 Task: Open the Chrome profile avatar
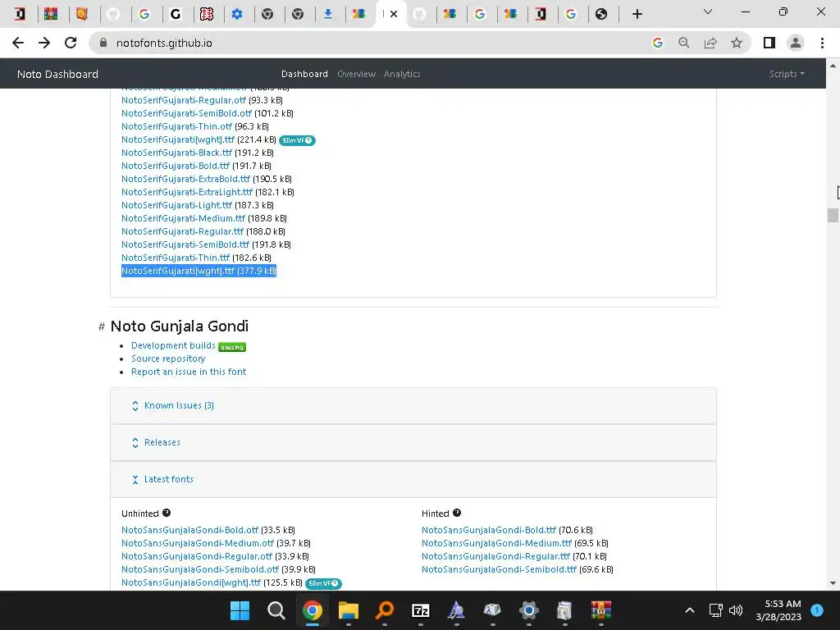(x=796, y=43)
